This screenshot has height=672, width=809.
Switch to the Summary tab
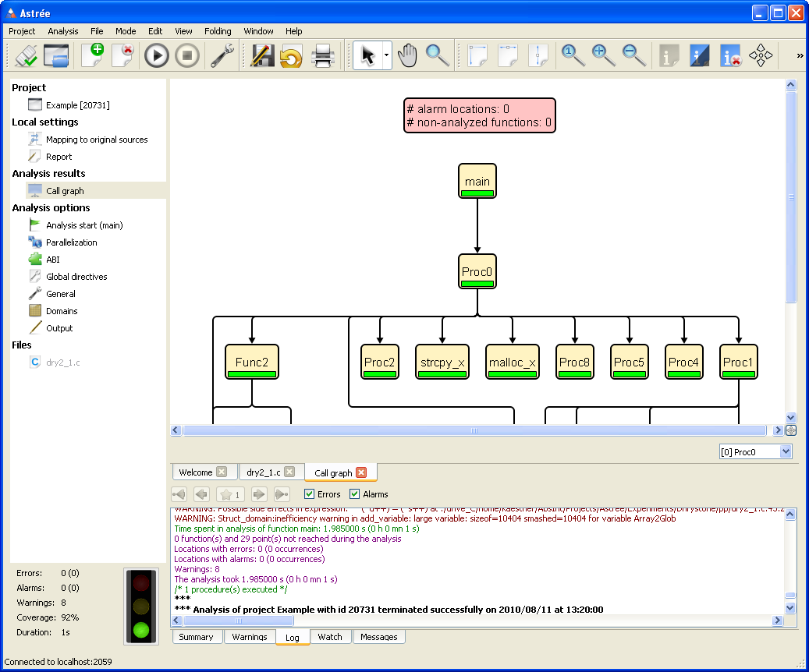pos(196,637)
